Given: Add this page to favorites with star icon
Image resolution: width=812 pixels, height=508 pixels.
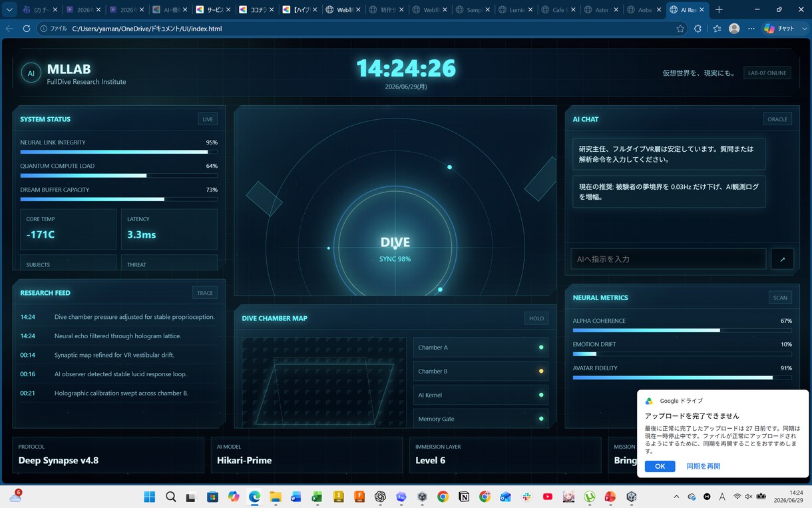Looking at the screenshot, I should click(x=680, y=29).
